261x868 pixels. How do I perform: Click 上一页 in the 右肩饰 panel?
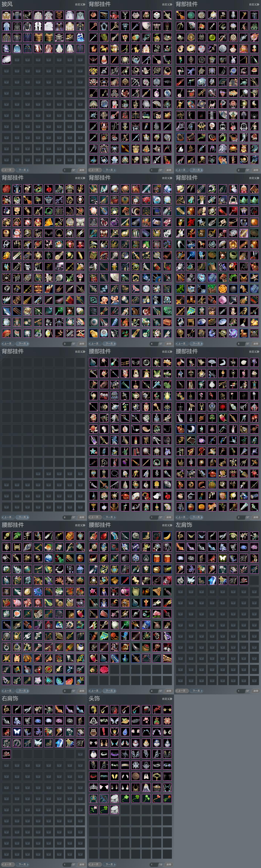(8, 864)
